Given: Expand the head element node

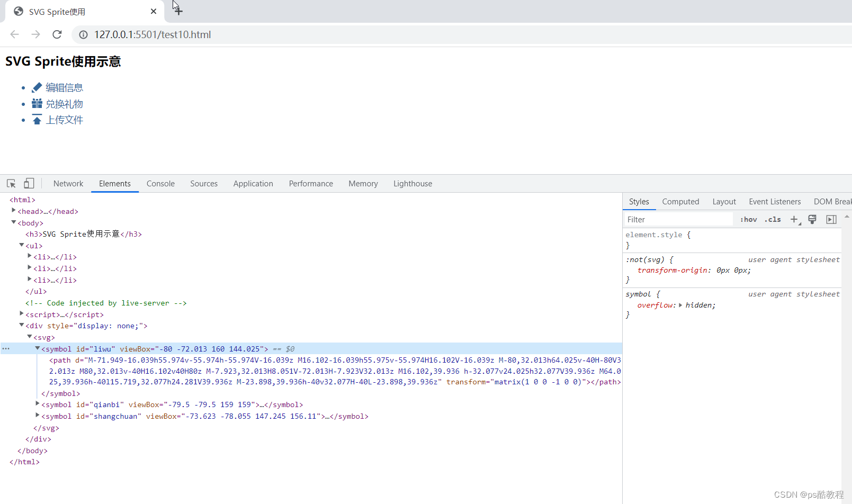Looking at the screenshot, I should (x=13, y=211).
